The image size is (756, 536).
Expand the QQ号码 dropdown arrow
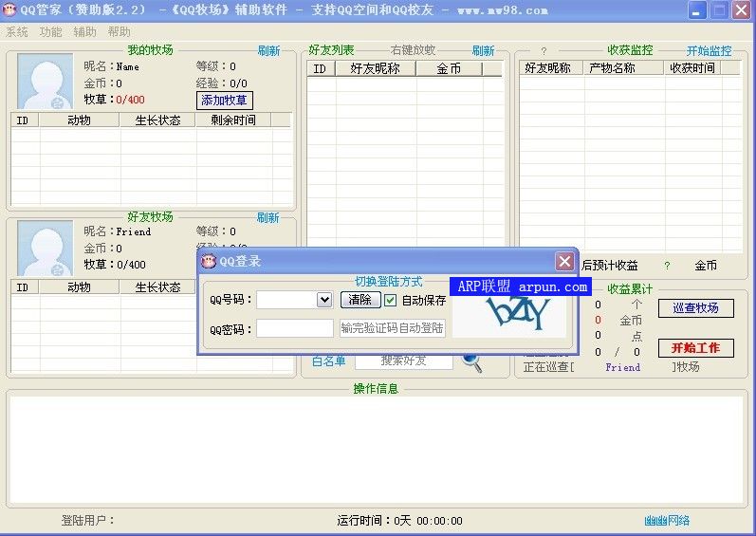[x=324, y=300]
